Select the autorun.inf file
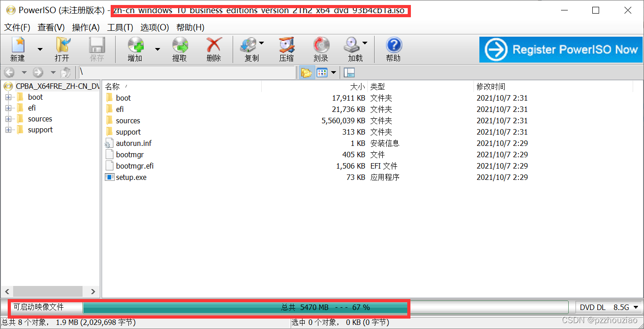Image resolution: width=644 pixels, height=329 pixels. click(x=133, y=143)
